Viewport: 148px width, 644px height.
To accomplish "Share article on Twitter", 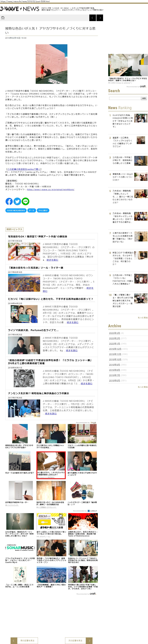I will point(17,201).
